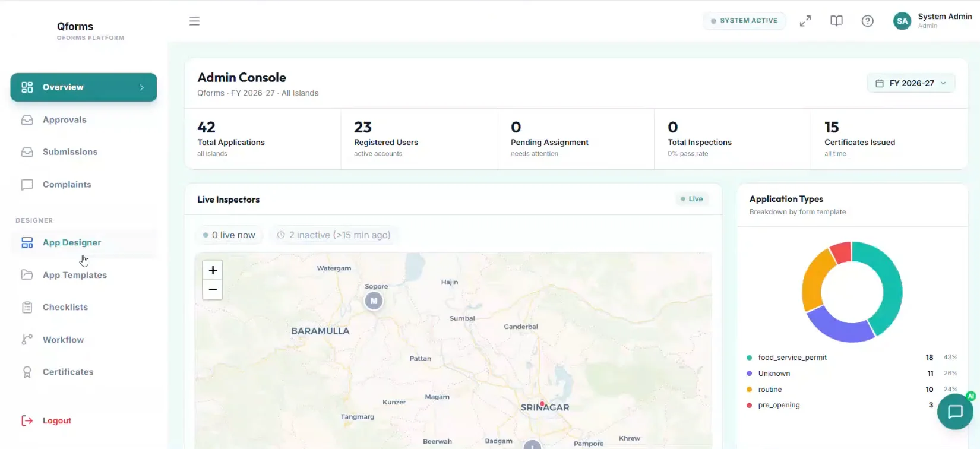Click the orange routine legend dot
The height and width of the screenshot is (449, 980).
(x=750, y=390)
